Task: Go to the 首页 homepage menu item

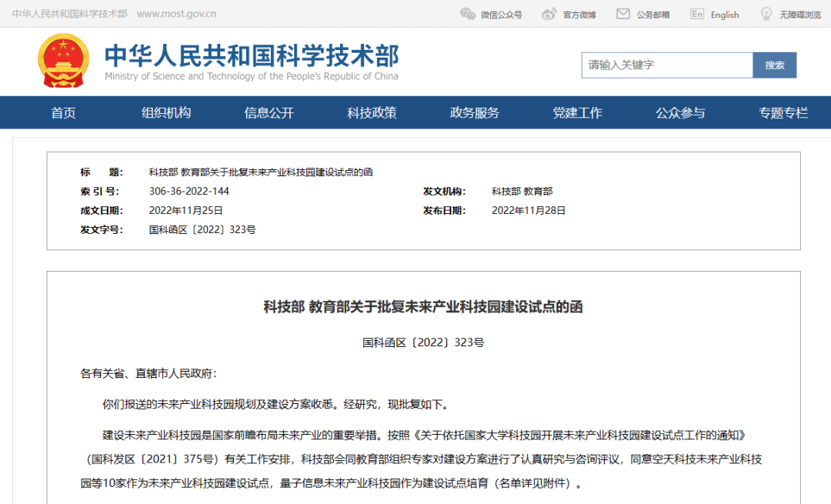Action: pyautogui.click(x=62, y=112)
